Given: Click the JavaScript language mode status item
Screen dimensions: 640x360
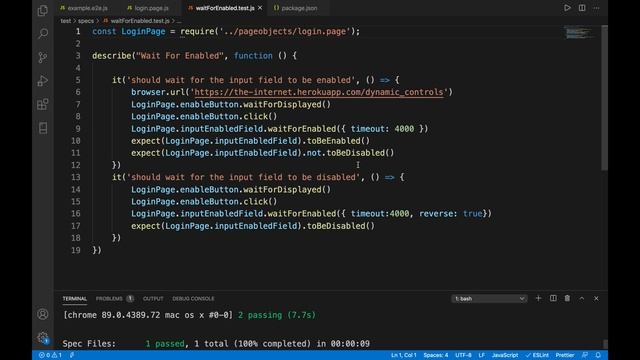Looking at the screenshot, I should point(505,355).
